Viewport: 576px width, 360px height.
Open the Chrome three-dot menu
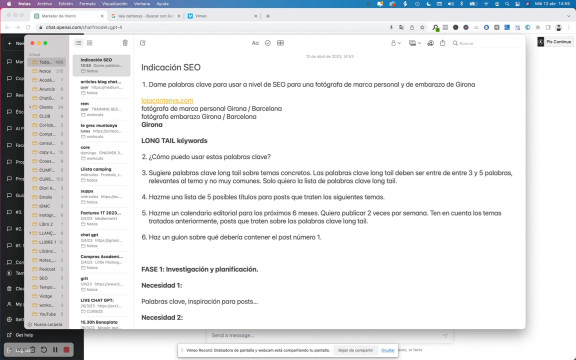[569, 27]
